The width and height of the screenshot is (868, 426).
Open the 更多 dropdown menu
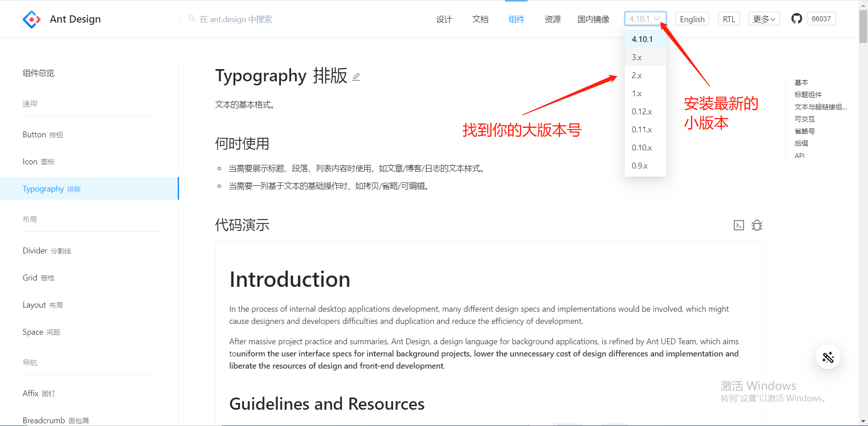(x=764, y=19)
